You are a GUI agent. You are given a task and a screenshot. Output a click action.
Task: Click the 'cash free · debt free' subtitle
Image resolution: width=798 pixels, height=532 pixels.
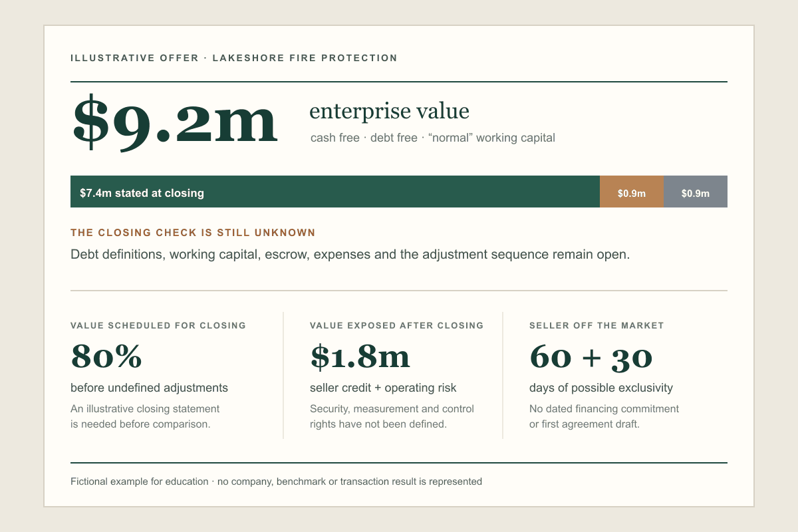pos(432,138)
